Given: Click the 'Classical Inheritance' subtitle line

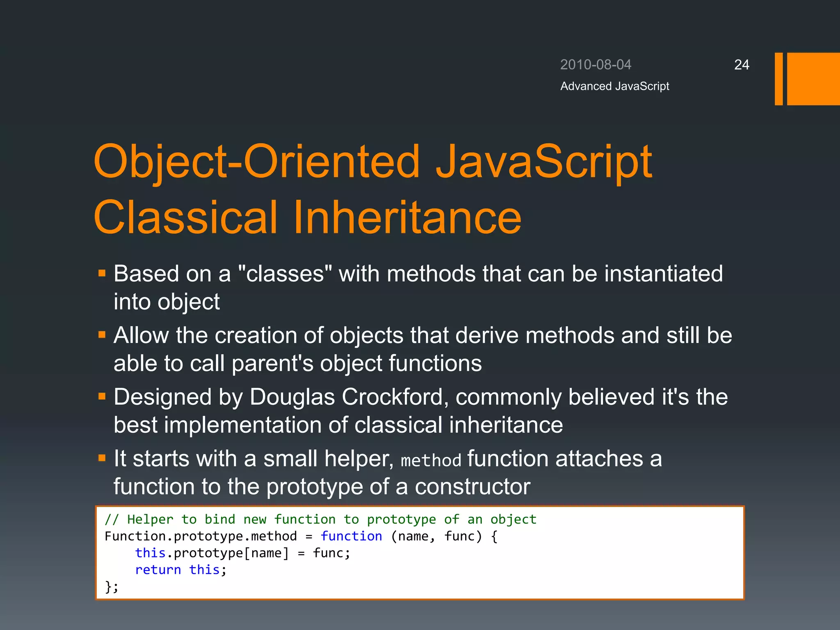Looking at the screenshot, I should [x=308, y=217].
